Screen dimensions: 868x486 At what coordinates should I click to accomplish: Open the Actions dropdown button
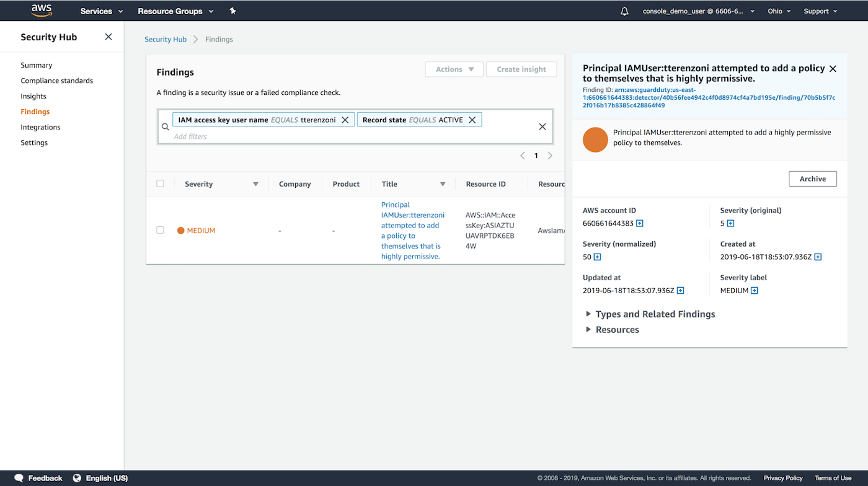[454, 69]
